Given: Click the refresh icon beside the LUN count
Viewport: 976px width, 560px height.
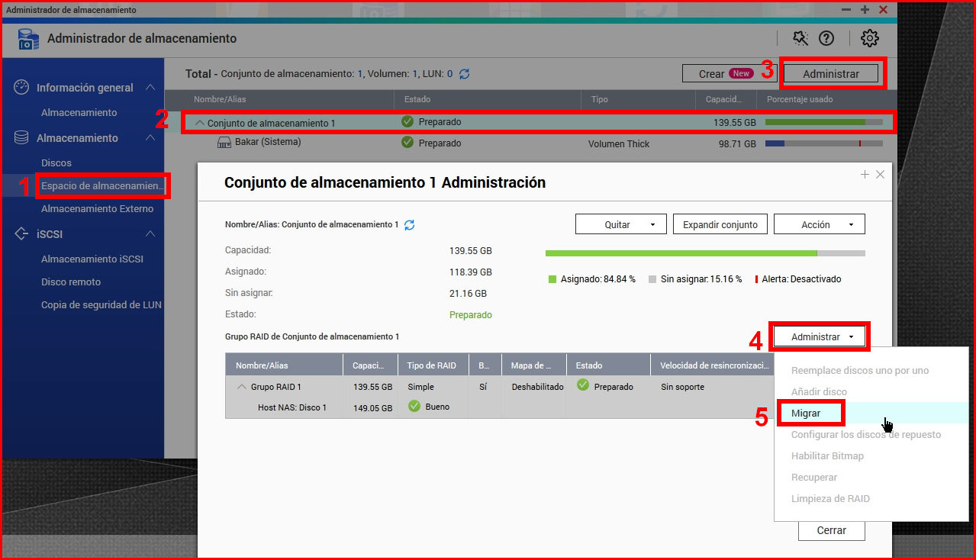Looking at the screenshot, I should [x=464, y=74].
